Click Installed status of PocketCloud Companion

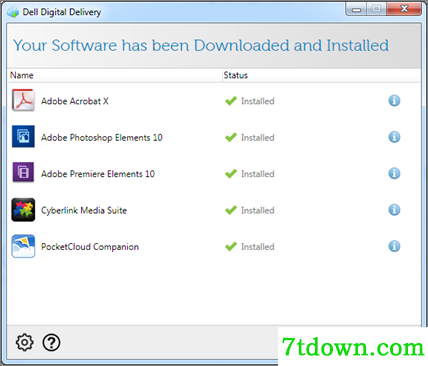click(x=258, y=247)
